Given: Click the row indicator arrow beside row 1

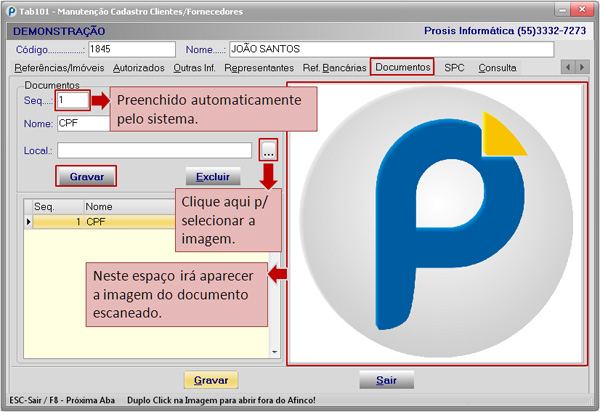Looking at the screenshot, I should [28, 222].
